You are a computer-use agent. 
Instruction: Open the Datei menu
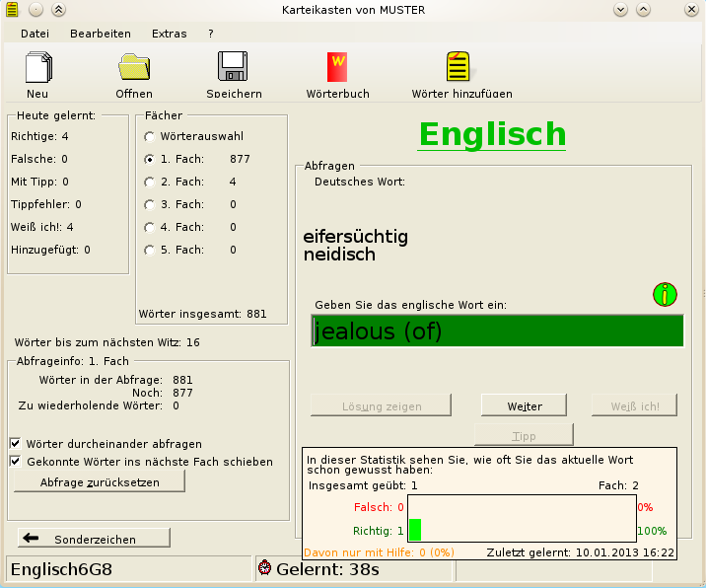point(35,34)
